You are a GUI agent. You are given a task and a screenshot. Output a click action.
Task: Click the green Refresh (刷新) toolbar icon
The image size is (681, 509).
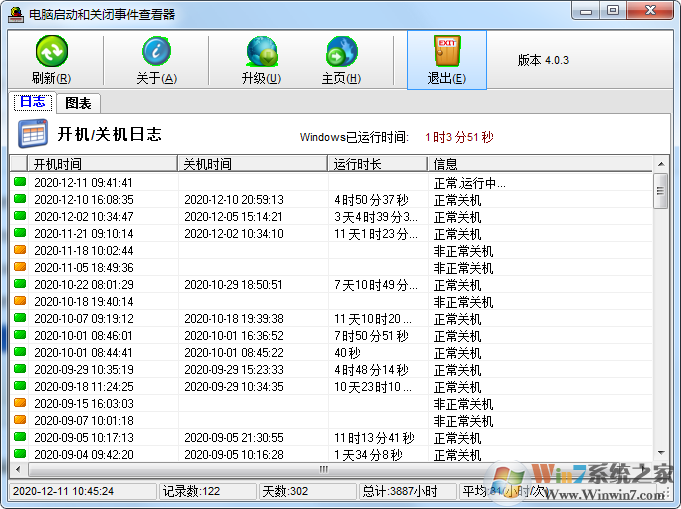[x=51, y=52]
